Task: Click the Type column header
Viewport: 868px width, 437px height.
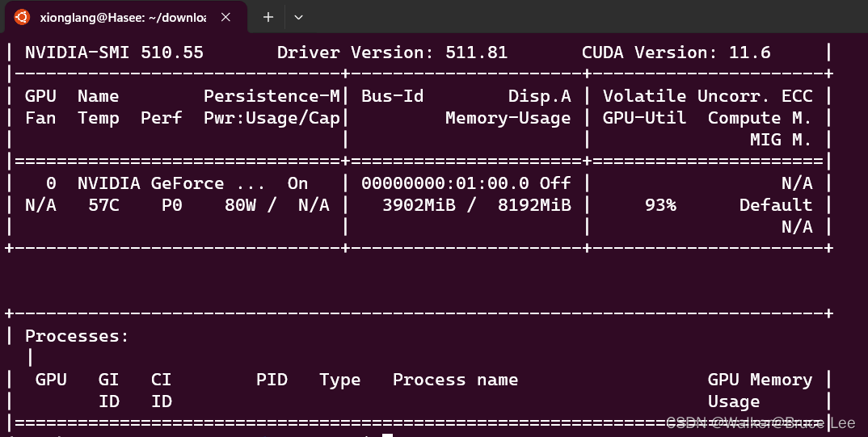Action: (x=340, y=380)
